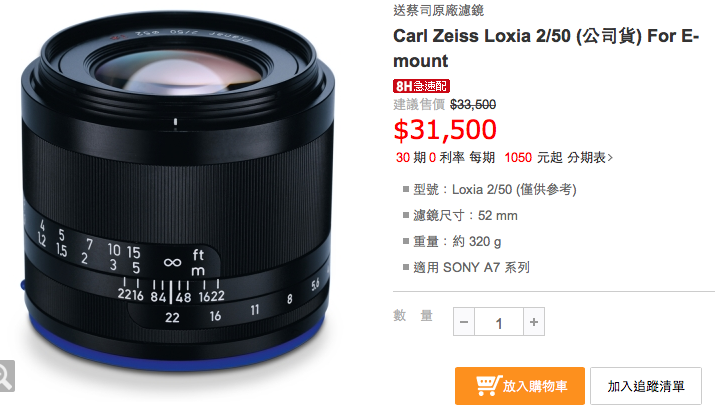Select the 濾鏡尺寸 52 mm spec line

point(465,215)
